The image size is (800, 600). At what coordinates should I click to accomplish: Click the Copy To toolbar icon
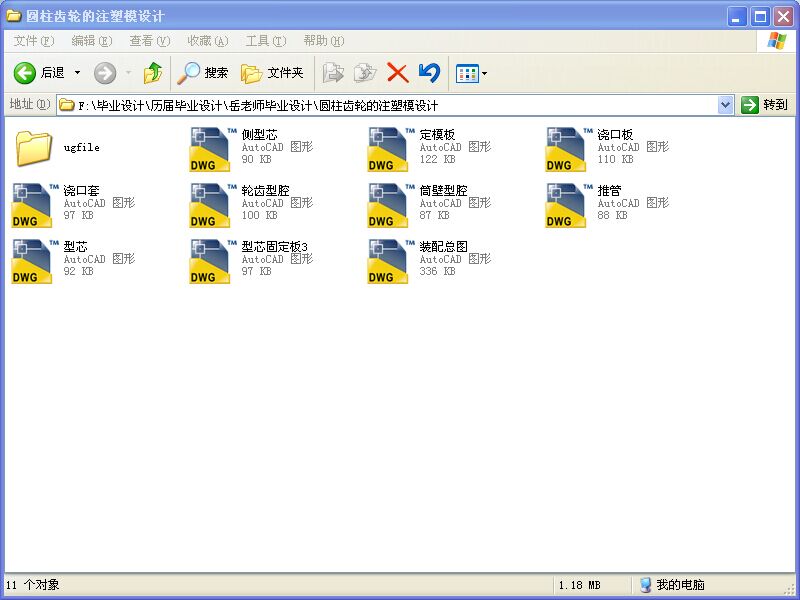coord(365,73)
